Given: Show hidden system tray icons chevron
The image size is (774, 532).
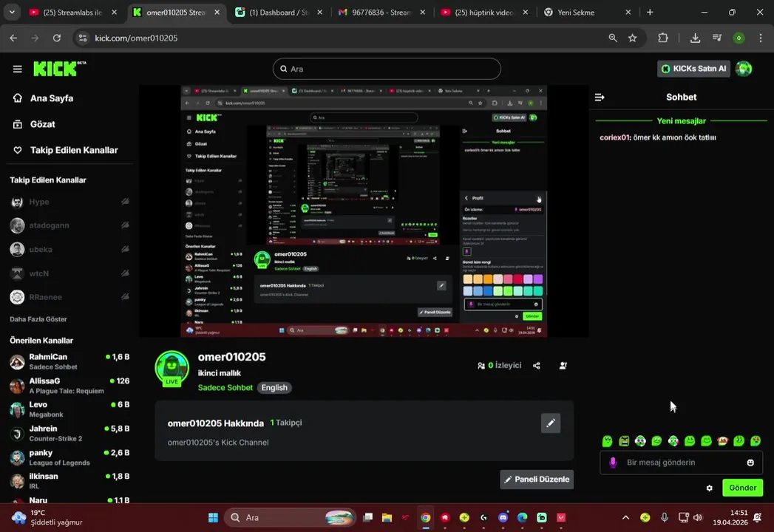Looking at the screenshot, I should click(x=625, y=517).
